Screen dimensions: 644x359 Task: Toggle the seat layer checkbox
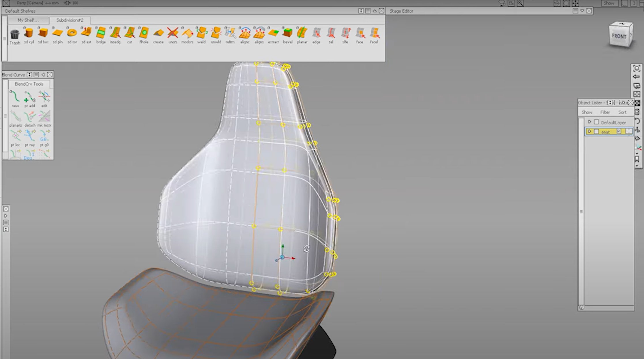click(597, 131)
